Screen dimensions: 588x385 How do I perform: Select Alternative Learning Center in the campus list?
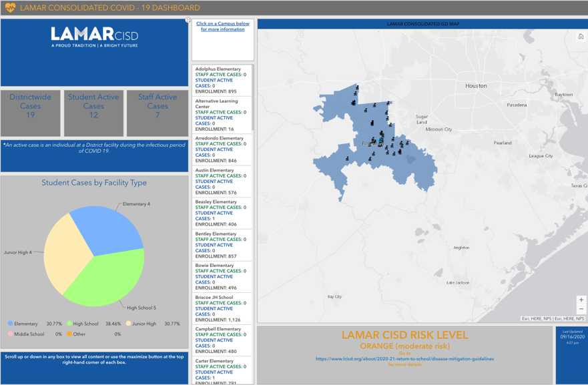click(x=222, y=115)
